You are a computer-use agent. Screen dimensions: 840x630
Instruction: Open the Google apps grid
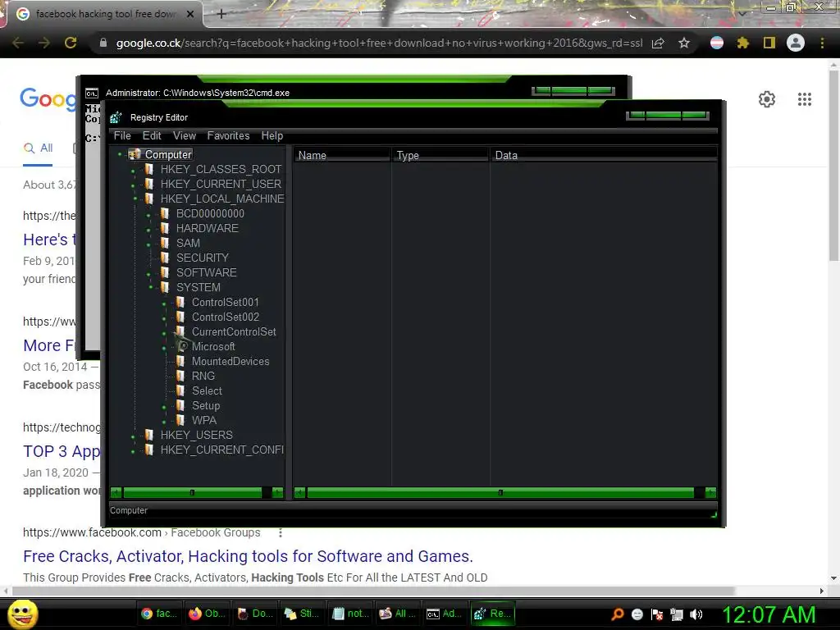(x=804, y=99)
